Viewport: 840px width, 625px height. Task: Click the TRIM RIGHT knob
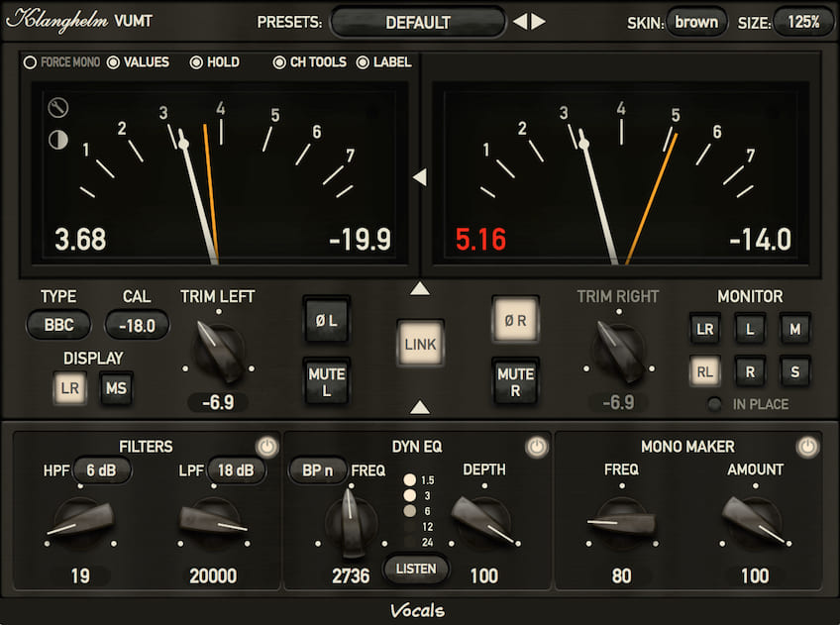pos(620,351)
